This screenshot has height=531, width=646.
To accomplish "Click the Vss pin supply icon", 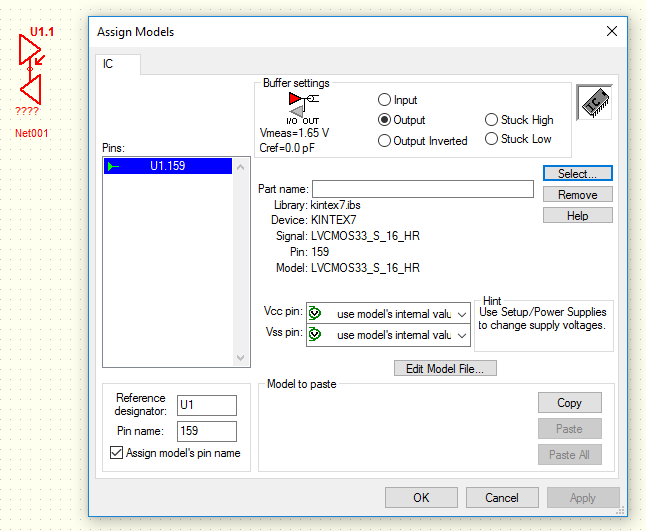I will pos(315,334).
